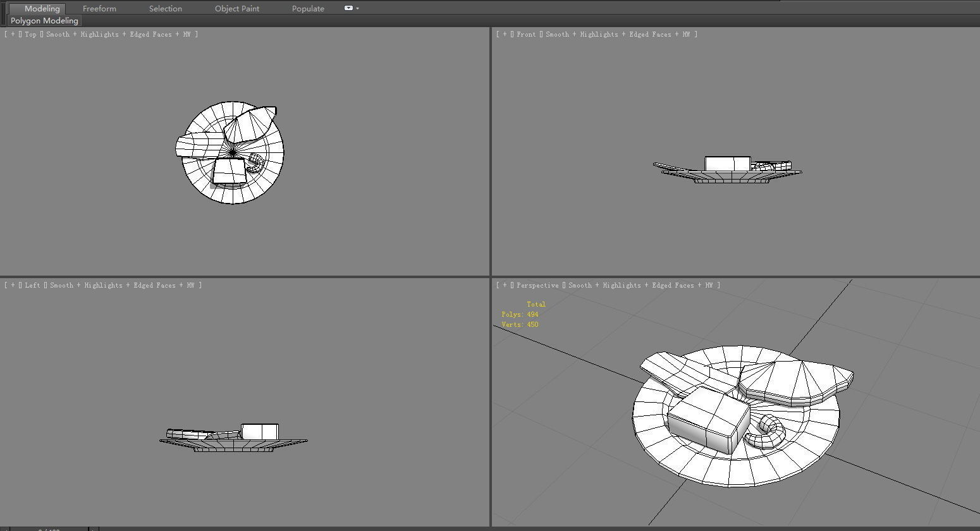Open the Freeform ribbon tab

(x=99, y=9)
